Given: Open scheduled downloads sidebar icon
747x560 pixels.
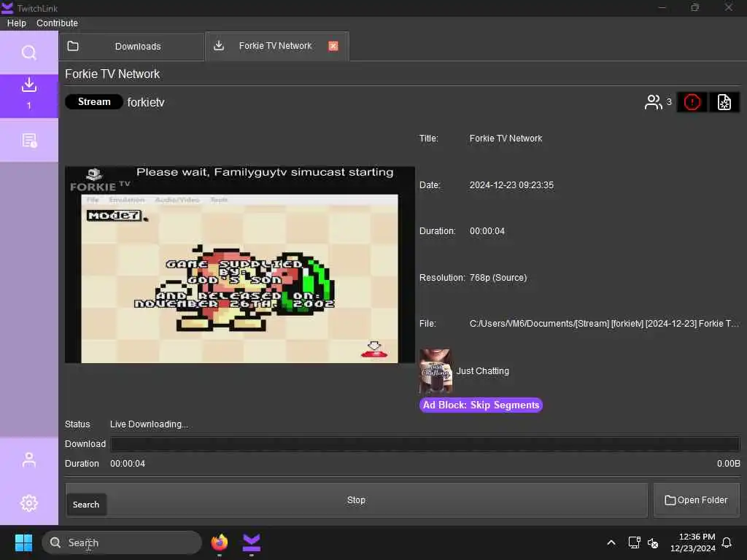Looking at the screenshot, I should pyautogui.click(x=29, y=141).
